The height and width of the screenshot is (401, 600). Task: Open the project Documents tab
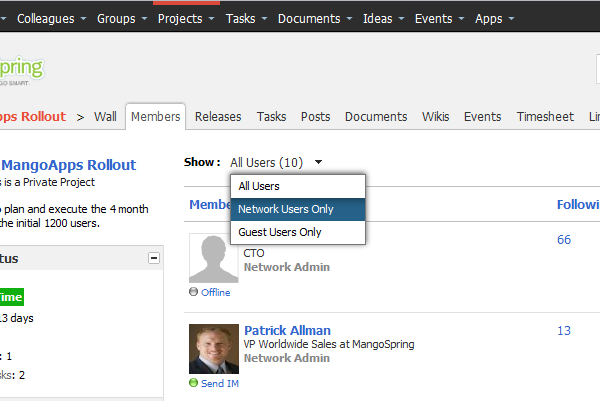[376, 117]
